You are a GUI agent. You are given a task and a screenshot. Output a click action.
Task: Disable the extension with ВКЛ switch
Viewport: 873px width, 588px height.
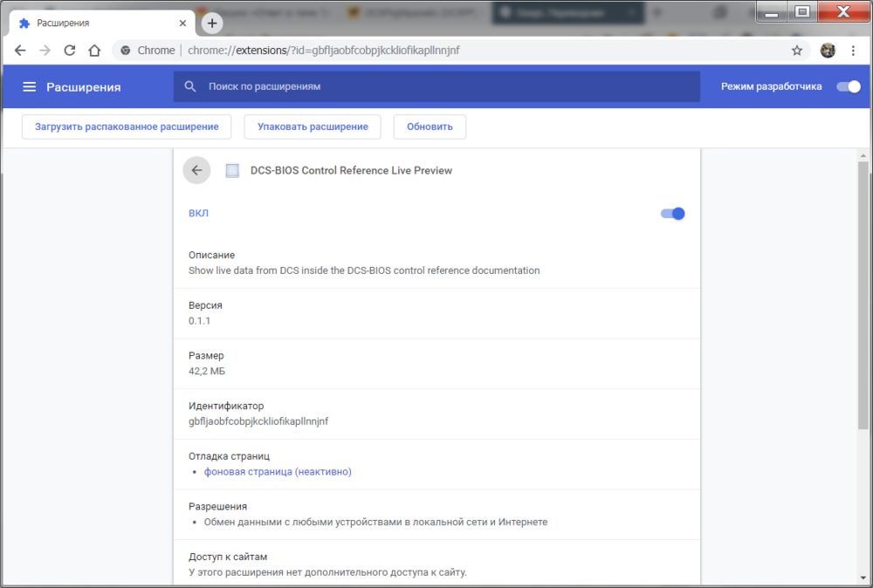pos(672,214)
